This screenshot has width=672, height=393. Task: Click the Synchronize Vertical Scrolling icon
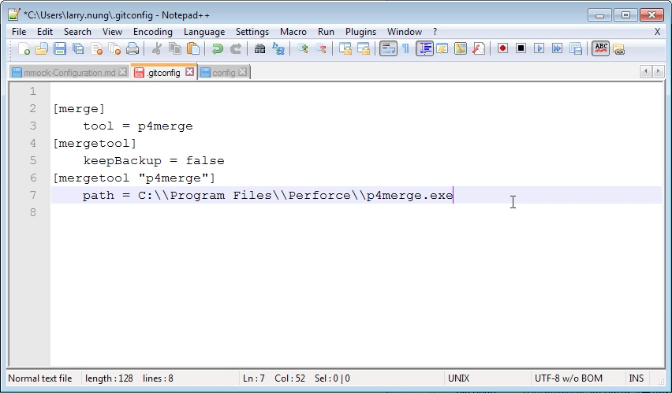point(345,49)
